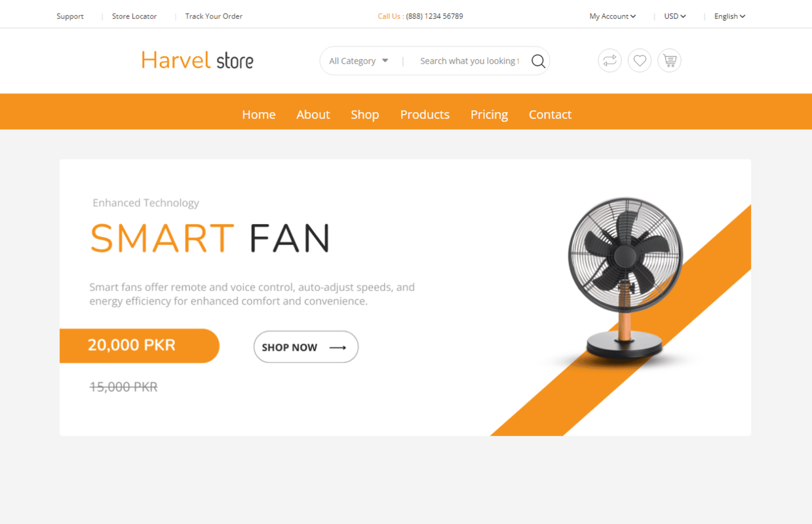Open the English language dropdown
The width and height of the screenshot is (812, 524).
(x=729, y=16)
